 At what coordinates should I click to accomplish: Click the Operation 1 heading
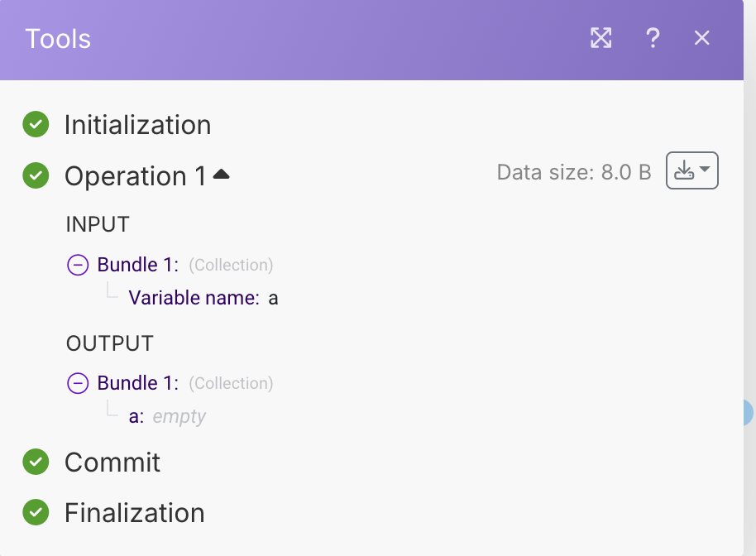pos(136,176)
